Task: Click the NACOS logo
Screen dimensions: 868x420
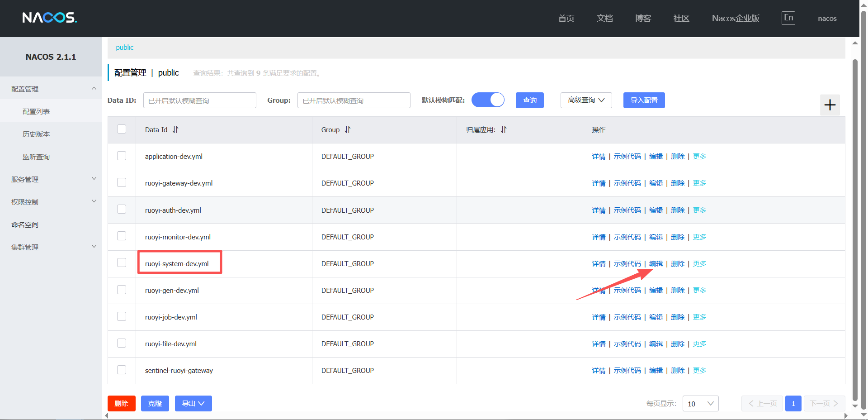Action: pyautogui.click(x=50, y=18)
